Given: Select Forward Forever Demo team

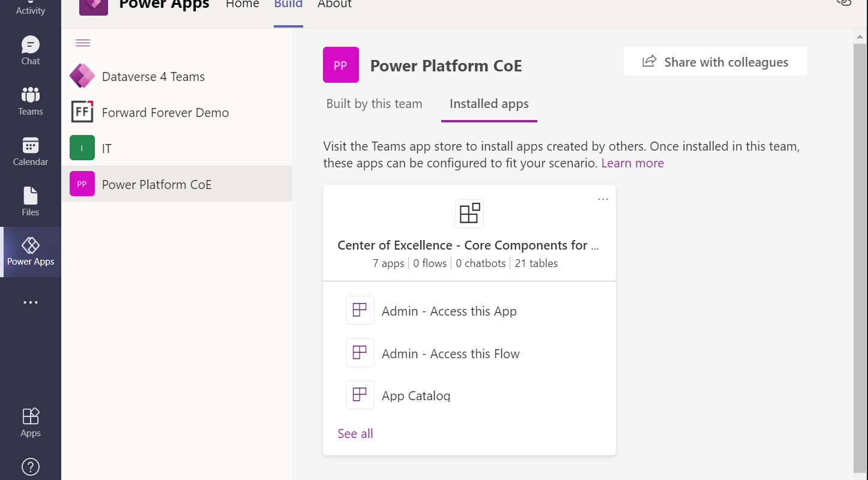Looking at the screenshot, I should click(176, 112).
